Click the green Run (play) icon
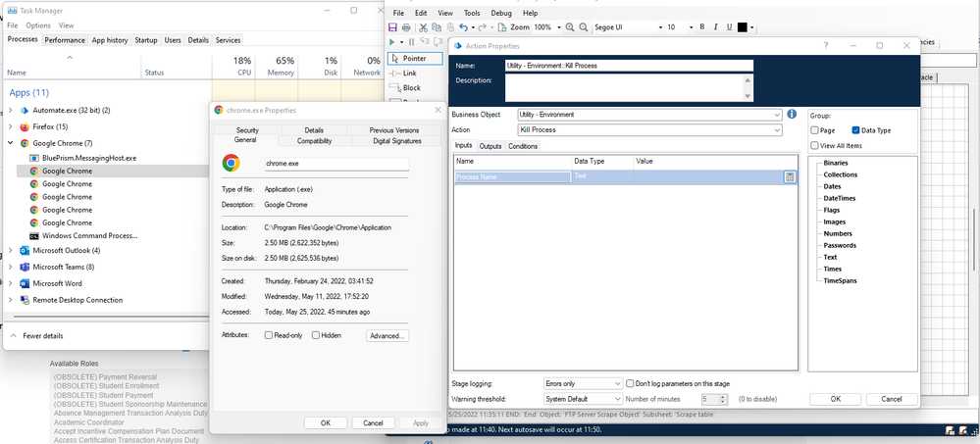 (x=391, y=42)
